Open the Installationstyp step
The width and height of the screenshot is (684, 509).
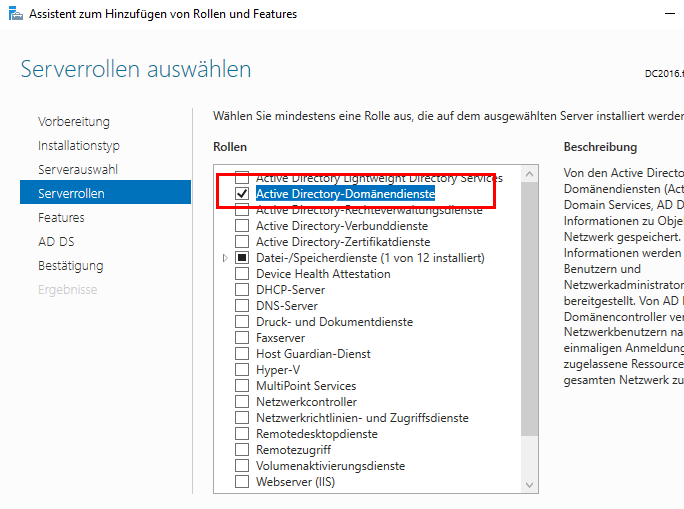[79, 145]
